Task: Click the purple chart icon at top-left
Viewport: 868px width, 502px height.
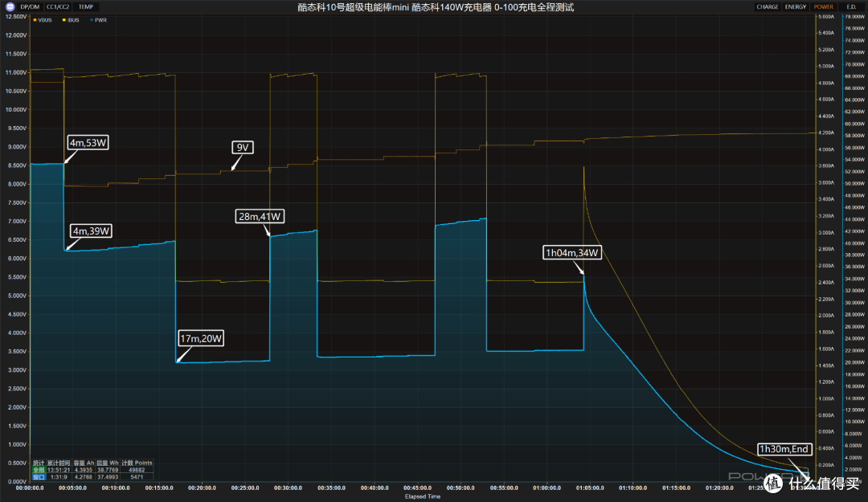Action: [x=10, y=6]
